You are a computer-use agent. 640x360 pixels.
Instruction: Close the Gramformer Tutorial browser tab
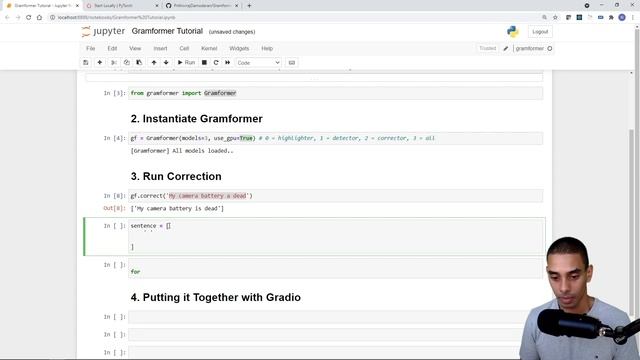click(78, 6)
